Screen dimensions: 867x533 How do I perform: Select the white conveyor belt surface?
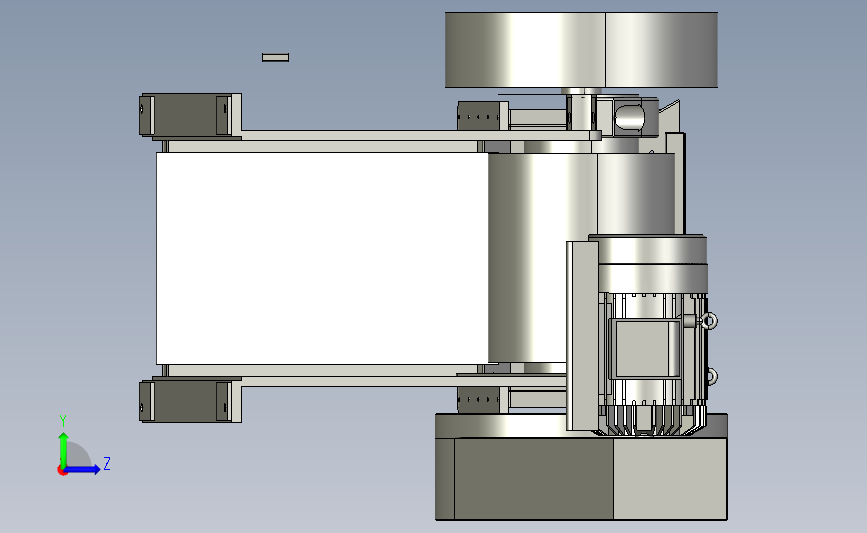(322, 258)
